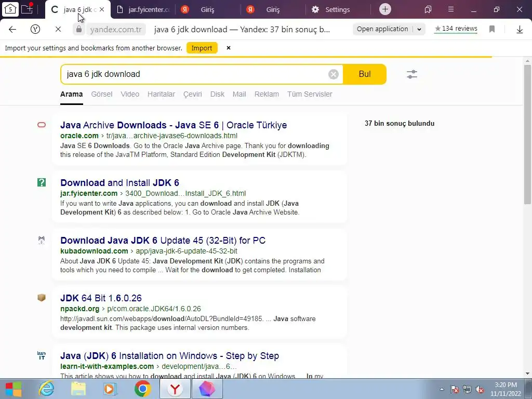
Task: Close the java 6 jdk tab
Action: point(102,9)
